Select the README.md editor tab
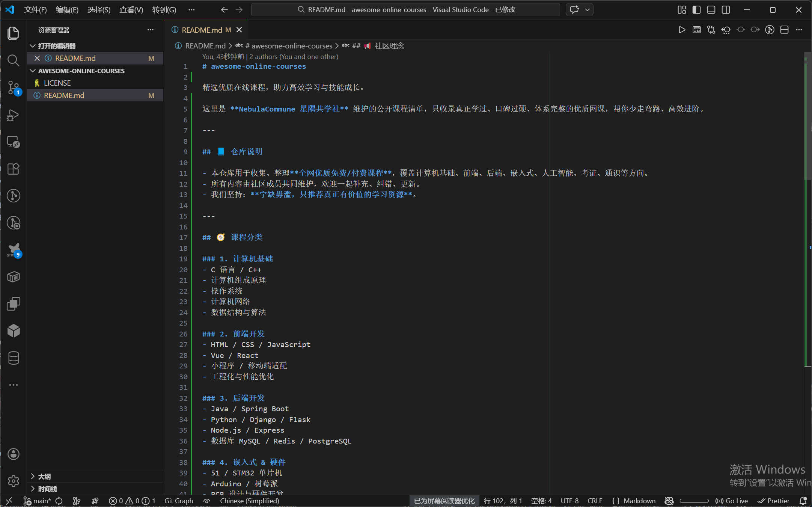812x507 pixels. 202,30
